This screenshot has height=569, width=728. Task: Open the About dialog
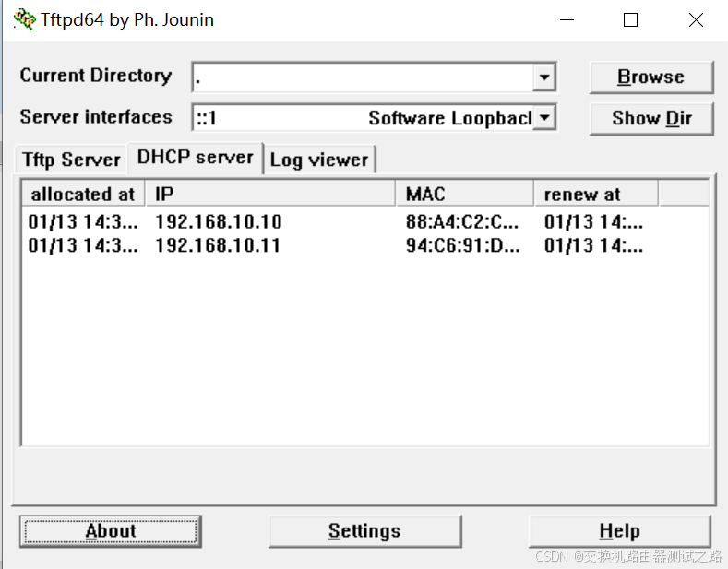pos(111,531)
